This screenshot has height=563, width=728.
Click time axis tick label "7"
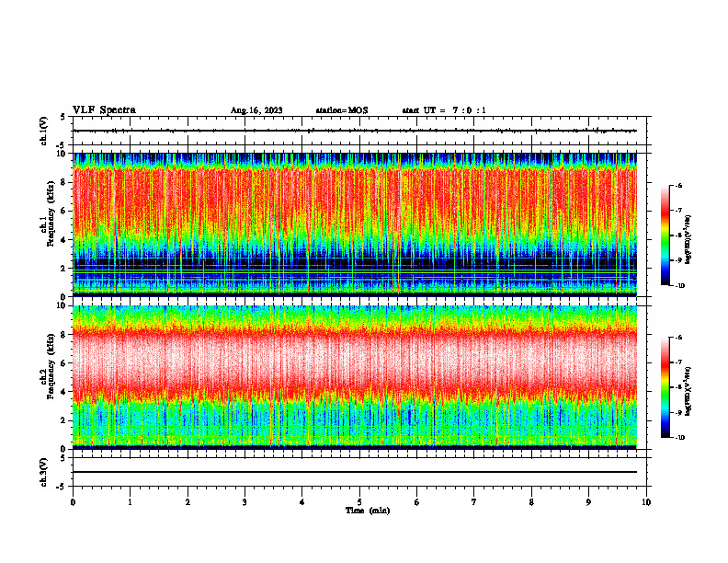[x=474, y=502]
